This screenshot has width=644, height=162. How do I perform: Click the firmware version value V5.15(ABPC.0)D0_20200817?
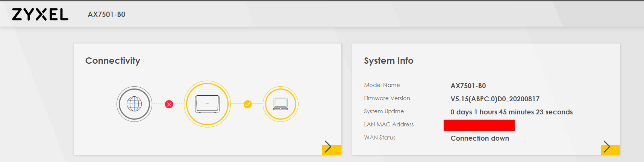(495, 99)
